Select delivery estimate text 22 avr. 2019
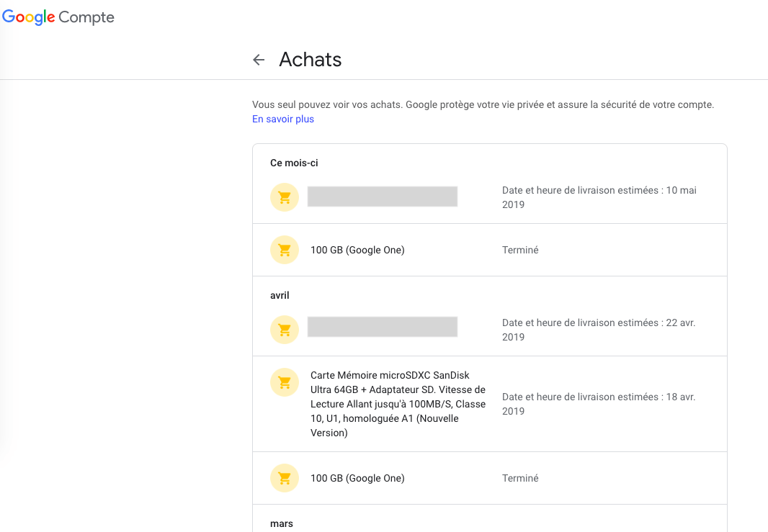This screenshot has height=532, width=768. point(599,330)
